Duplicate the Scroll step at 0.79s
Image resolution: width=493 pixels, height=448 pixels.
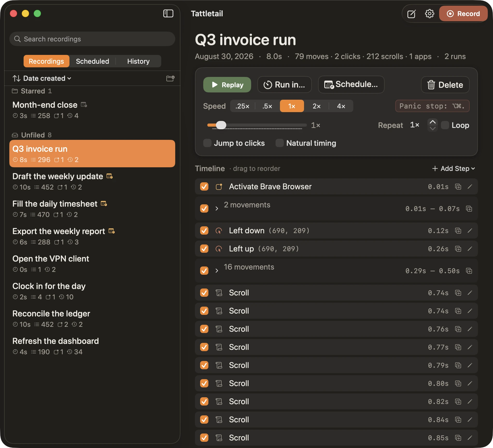458,365
